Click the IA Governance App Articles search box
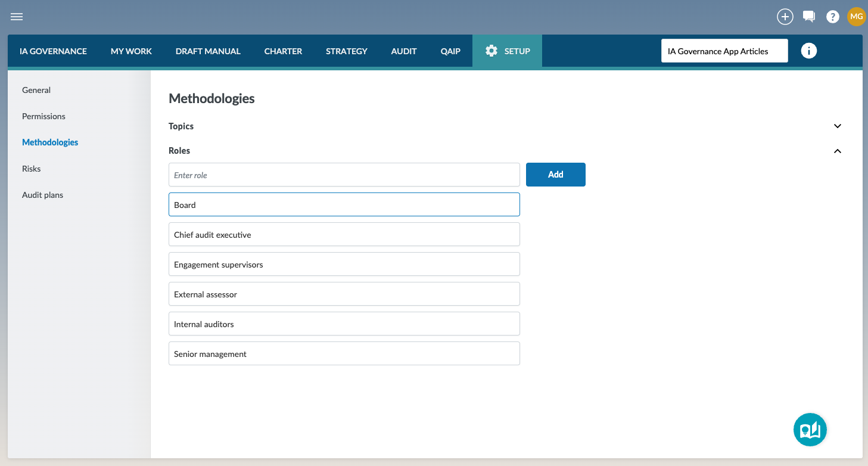The height and width of the screenshot is (466, 868). tap(724, 51)
